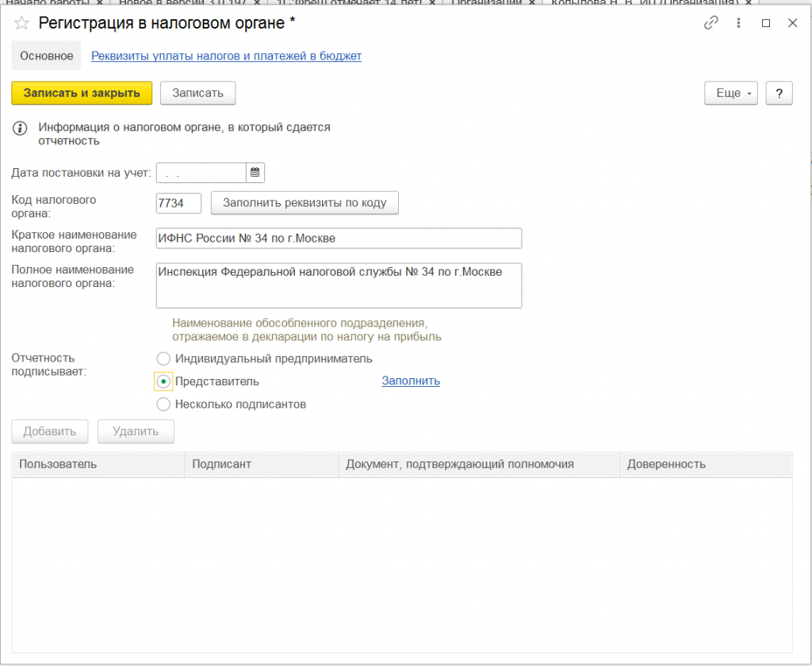Click the 'Добавить' button above the table
Screen dimensions: 812x666
pyautogui.click(x=50, y=431)
